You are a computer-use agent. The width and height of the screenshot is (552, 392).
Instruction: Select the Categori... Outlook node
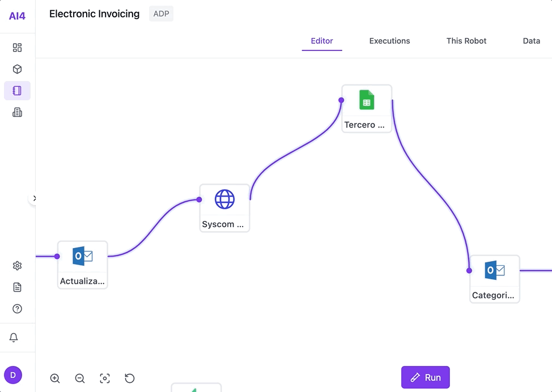495,279
